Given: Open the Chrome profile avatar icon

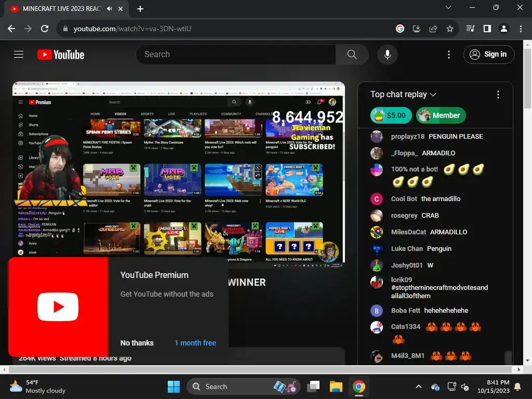Looking at the screenshot, I should (x=504, y=29).
